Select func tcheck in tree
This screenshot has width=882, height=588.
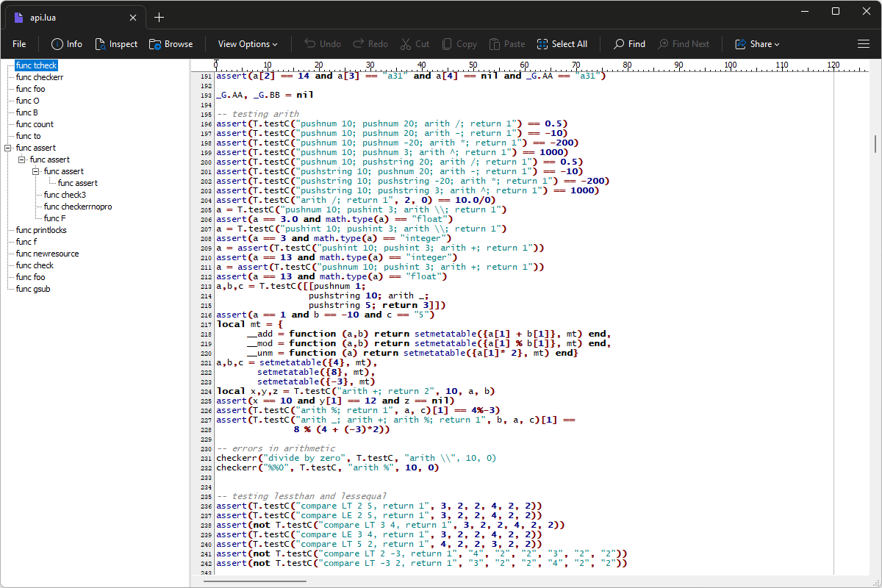pyautogui.click(x=36, y=65)
